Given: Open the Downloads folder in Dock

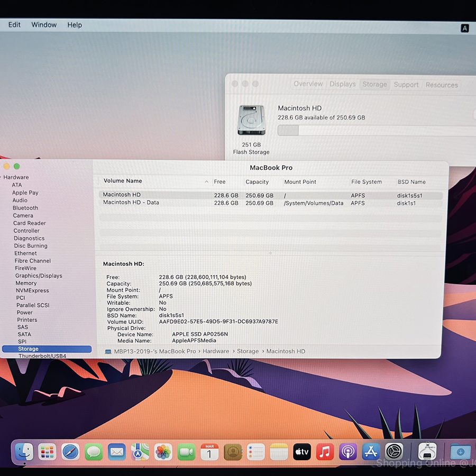Looking at the screenshot, I should tap(460, 452).
